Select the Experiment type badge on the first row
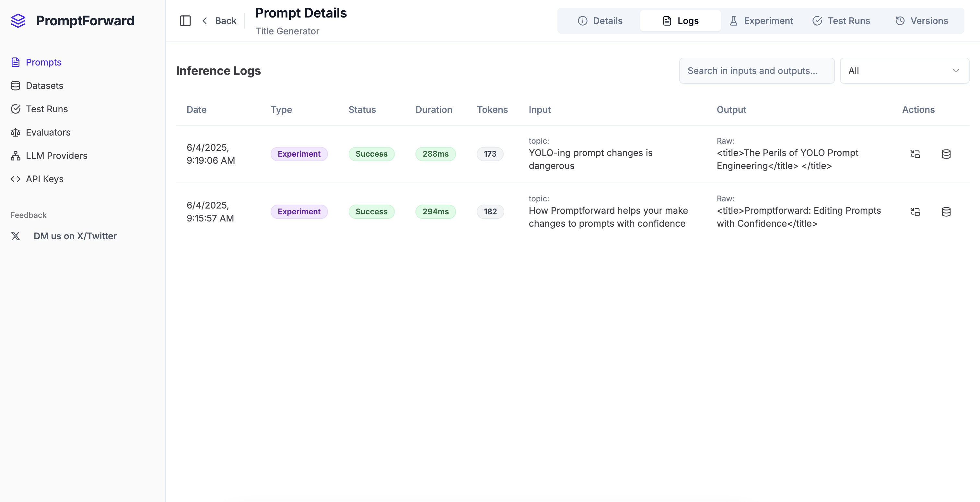Screen dimensions: 980x502 coord(299,154)
